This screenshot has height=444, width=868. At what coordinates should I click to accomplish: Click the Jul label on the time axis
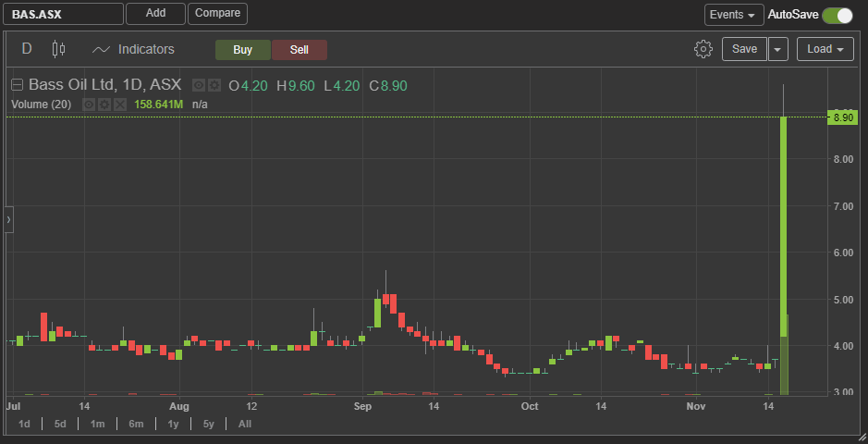point(12,407)
